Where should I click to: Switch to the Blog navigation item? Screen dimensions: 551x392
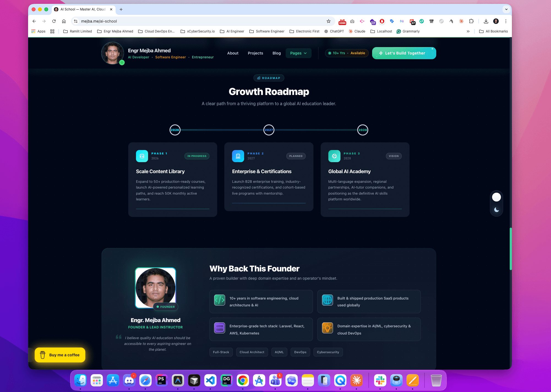276,53
